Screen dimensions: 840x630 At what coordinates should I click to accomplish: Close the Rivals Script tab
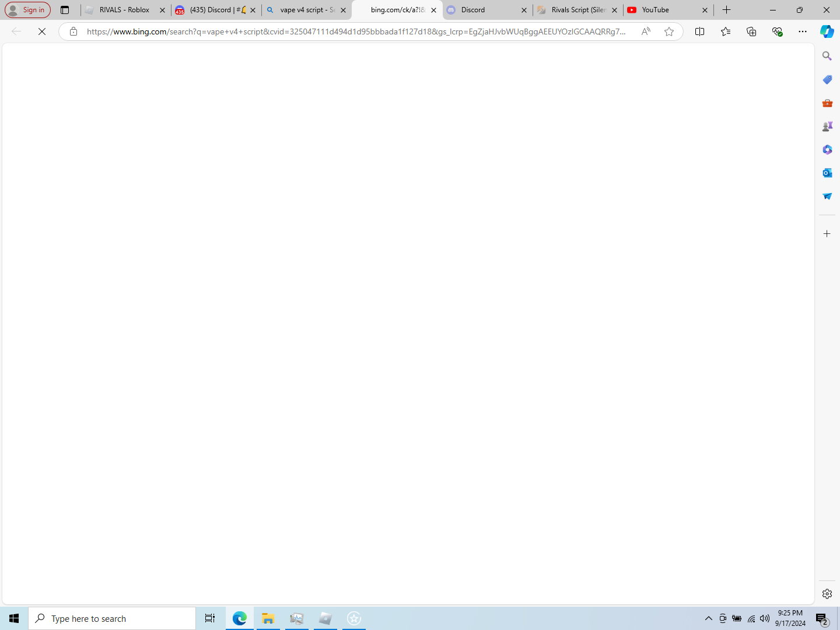614,10
